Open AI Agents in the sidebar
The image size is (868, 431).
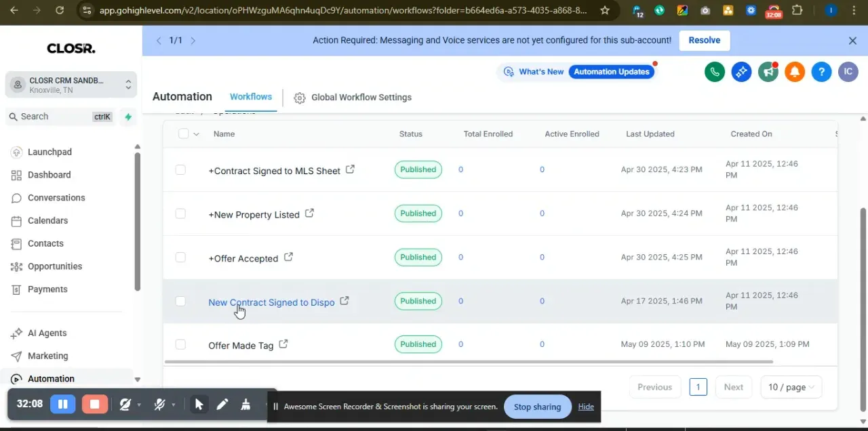[47, 333]
